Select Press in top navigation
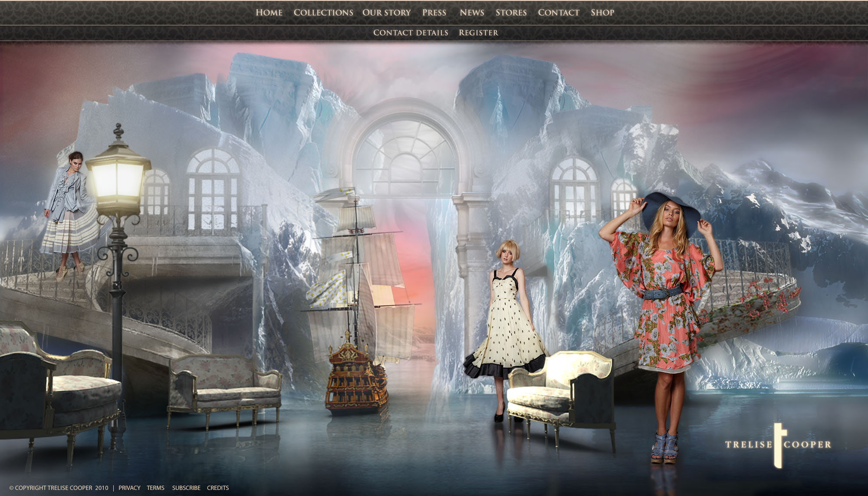Image resolution: width=868 pixels, height=496 pixels. pyautogui.click(x=434, y=13)
